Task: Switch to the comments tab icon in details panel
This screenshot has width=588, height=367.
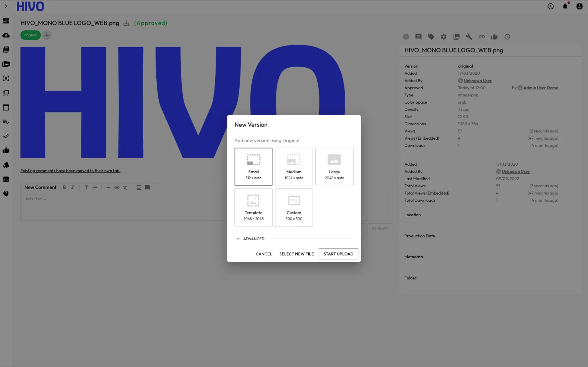Action: point(418,37)
